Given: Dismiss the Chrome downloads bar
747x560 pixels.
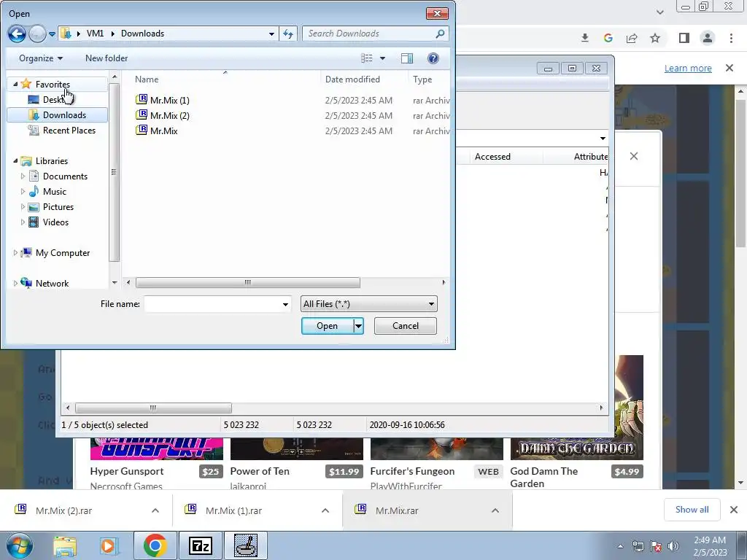Looking at the screenshot, I should point(734,510).
